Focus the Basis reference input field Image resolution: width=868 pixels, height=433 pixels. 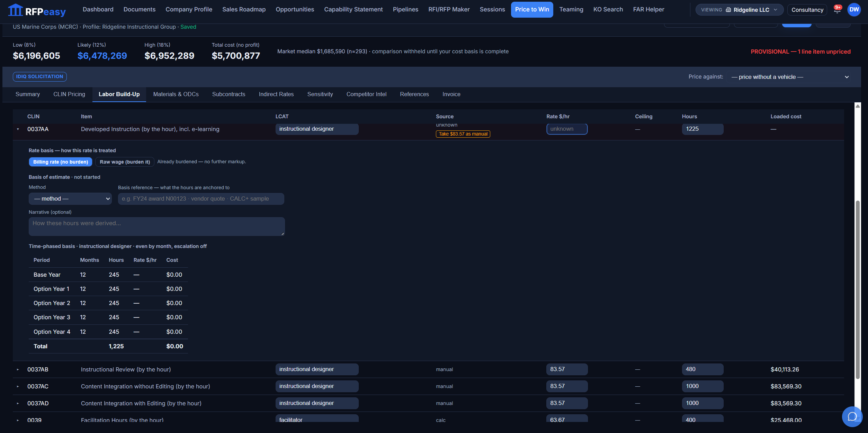[201, 199]
